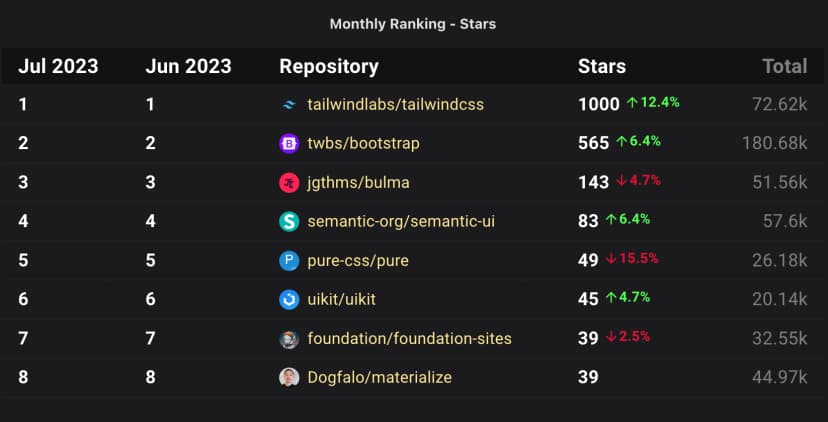Click the Total column header
828x422 pixels.
coord(785,67)
